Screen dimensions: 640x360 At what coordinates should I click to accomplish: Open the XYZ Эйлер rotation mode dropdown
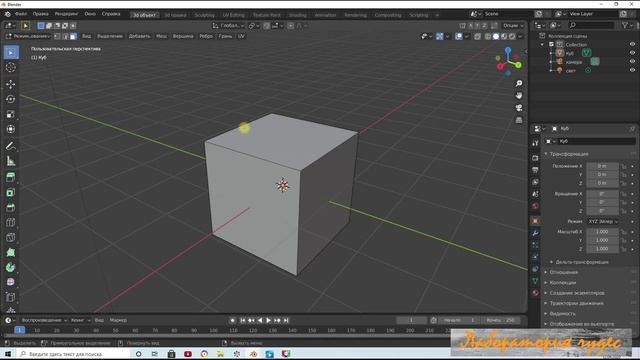point(602,221)
